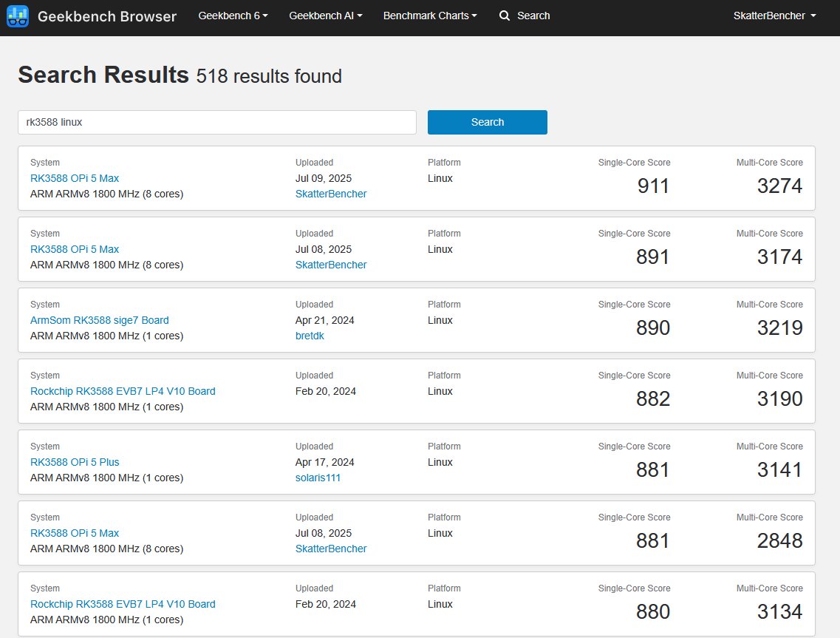Open RK3588 OPi 5 Max result scoring 2848 multi-core
The image size is (840, 638).
click(75, 533)
